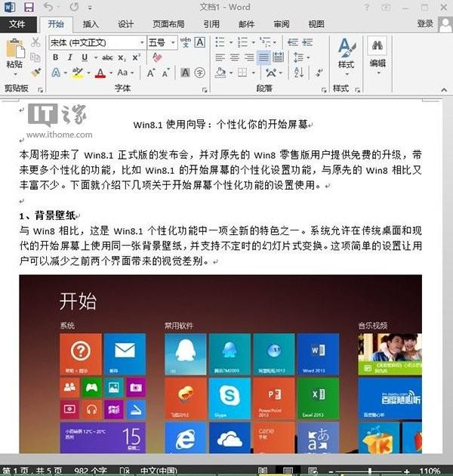Select the Format Painter brush icon

click(x=35, y=73)
